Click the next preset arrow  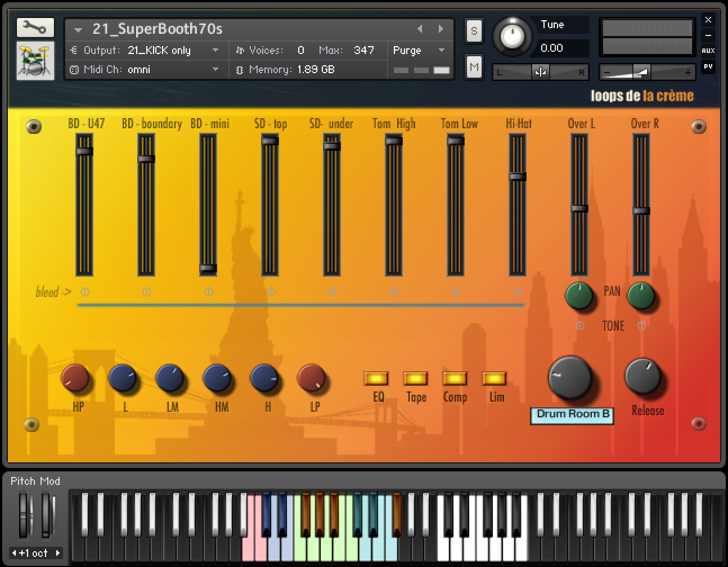click(440, 29)
